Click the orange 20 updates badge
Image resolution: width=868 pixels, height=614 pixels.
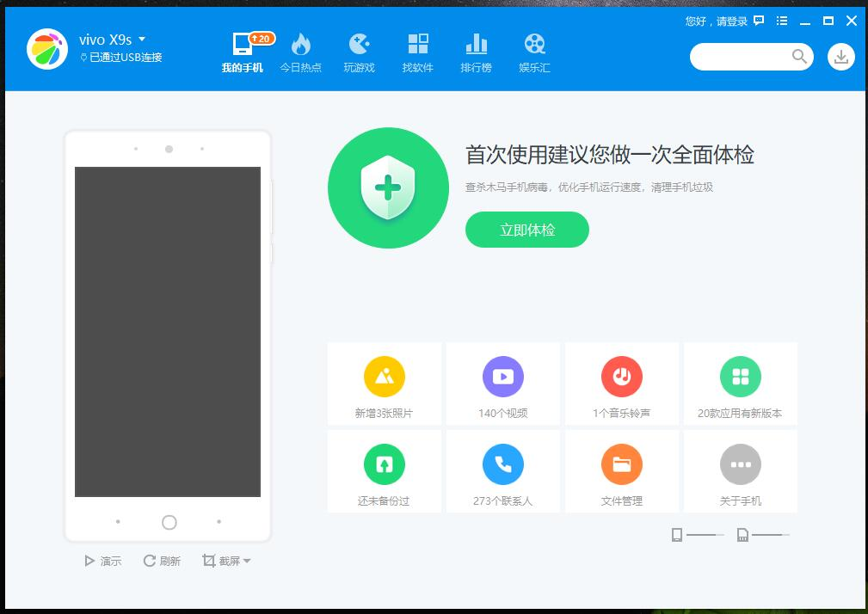tap(261, 39)
